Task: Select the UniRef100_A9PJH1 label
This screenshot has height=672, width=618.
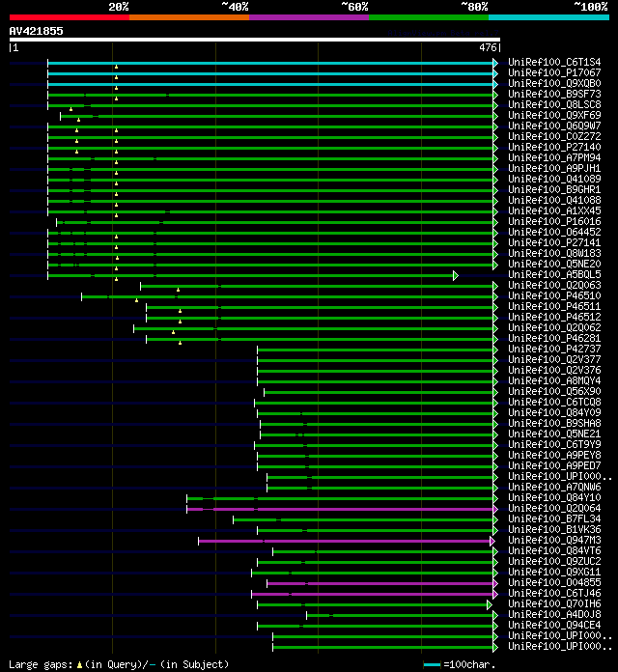Action: point(554,169)
